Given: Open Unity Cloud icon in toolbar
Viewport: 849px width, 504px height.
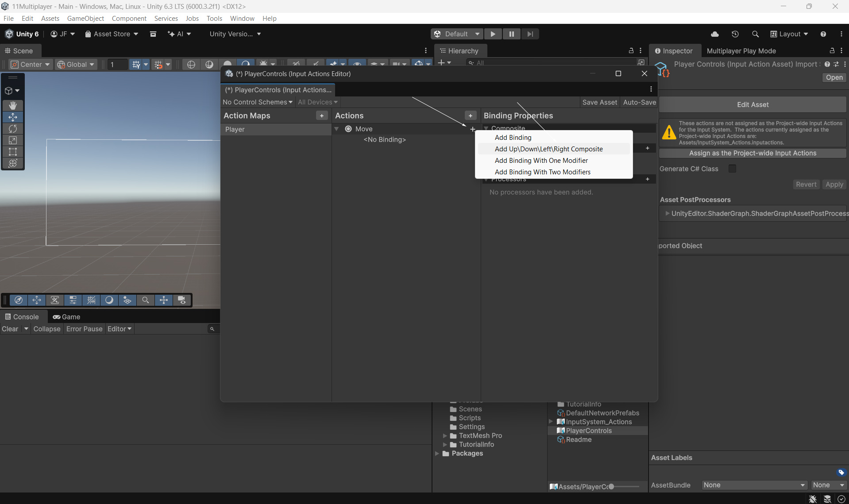Looking at the screenshot, I should coord(714,34).
